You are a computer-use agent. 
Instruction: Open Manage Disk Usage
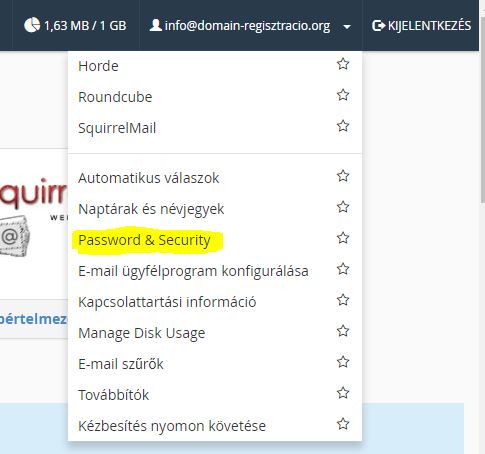pos(142,333)
